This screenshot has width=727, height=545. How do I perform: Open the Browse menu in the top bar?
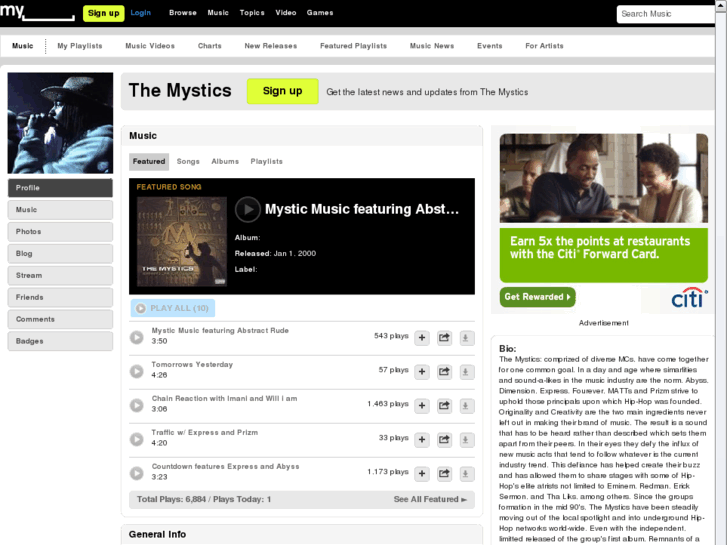point(183,13)
